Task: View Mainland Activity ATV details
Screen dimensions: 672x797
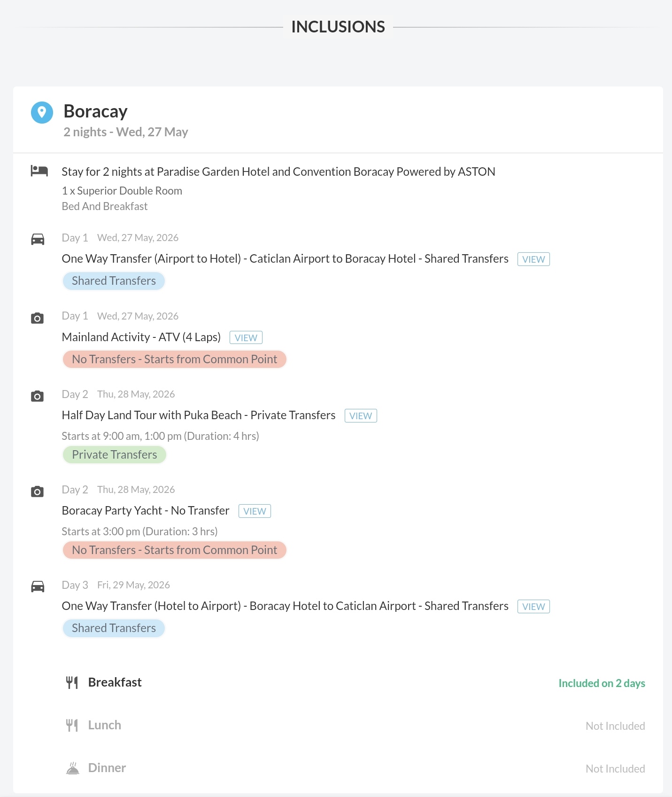Action: (x=246, y=338)
